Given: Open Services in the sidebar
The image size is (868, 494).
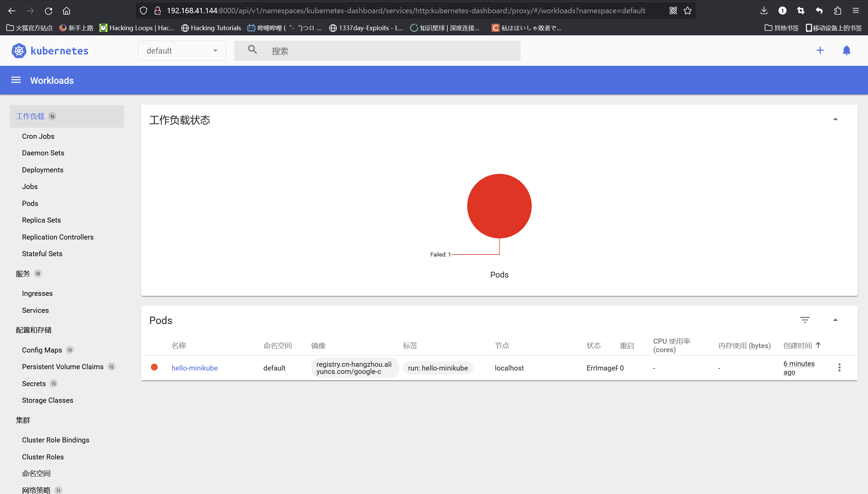Looking at the screenshot, I should [35, 310].
